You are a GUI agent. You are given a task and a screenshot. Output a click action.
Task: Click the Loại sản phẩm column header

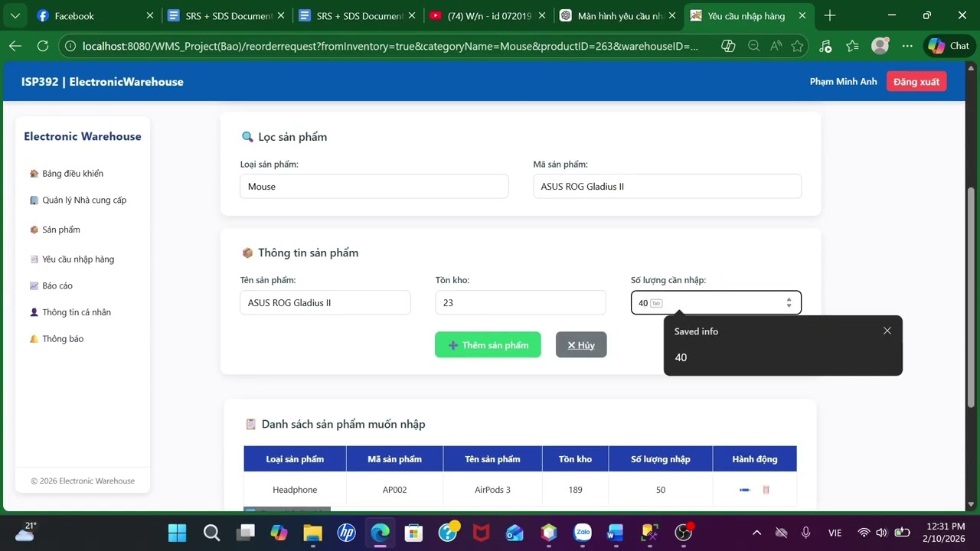[x=295, y=459]
